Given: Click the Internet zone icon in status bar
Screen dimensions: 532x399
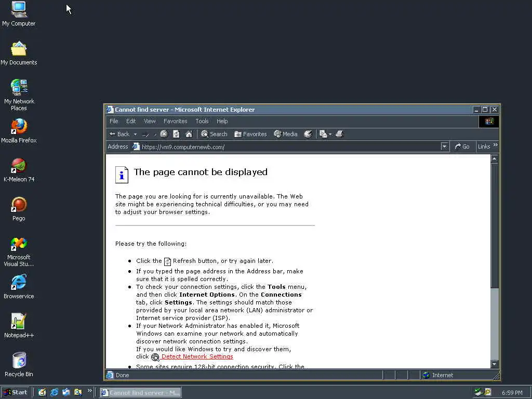Looking at the screenshot, I should pos(426,375).
